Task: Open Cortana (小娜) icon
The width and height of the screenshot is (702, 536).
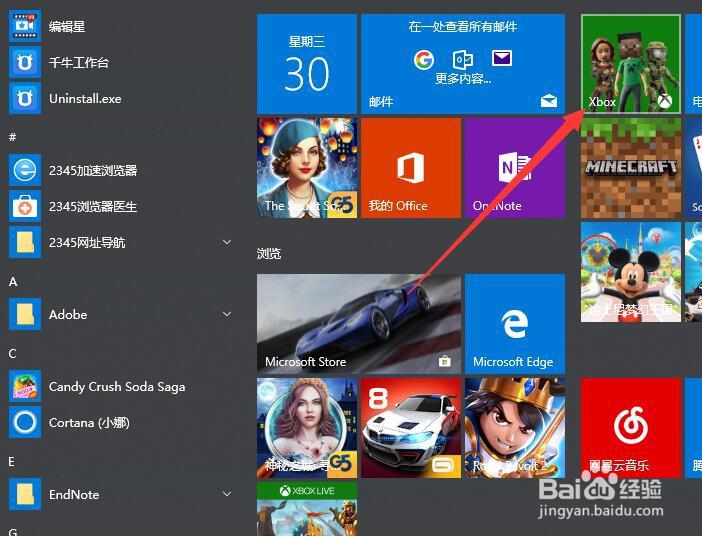Action: click(25, 422)
